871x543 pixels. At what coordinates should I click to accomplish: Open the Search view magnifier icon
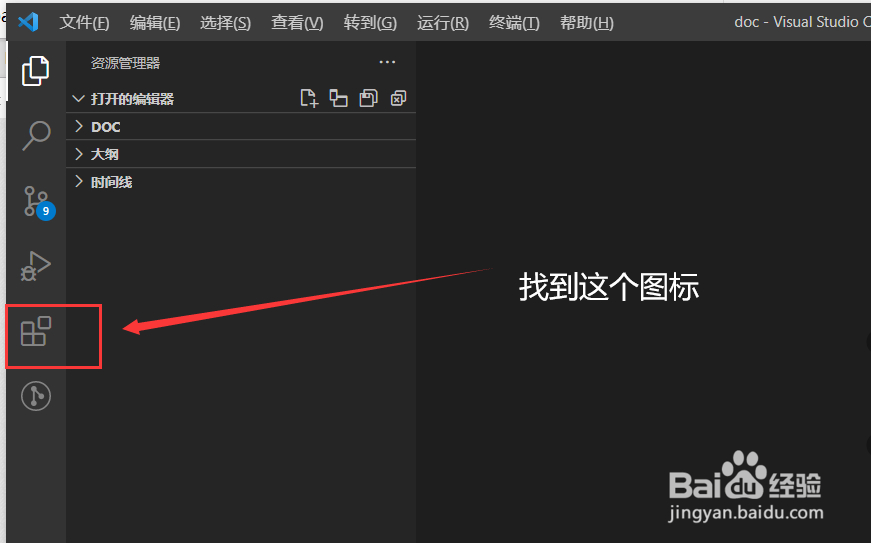point(36,135)
